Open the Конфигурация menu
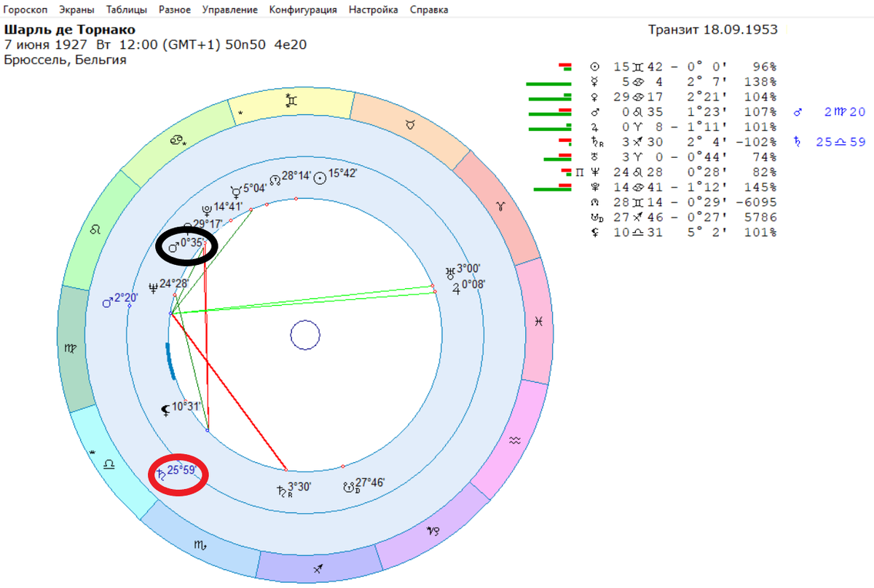Image resolution: width=874 pixels, height=588 pixels. 303,10
